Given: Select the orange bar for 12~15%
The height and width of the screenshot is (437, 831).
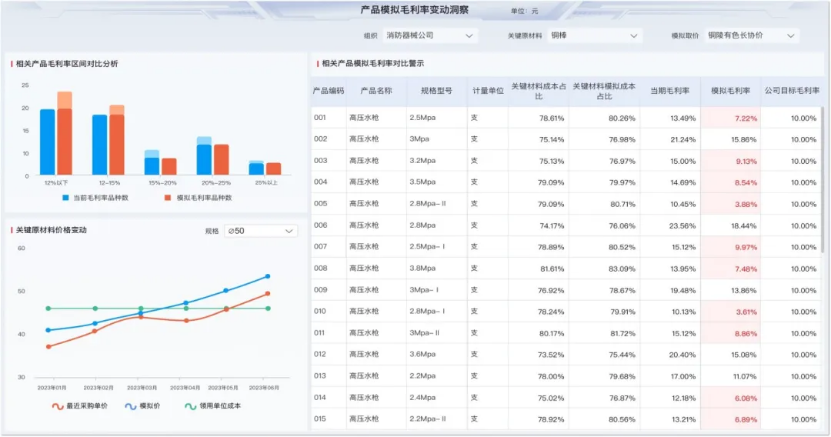Looking at the screenshot, I should pos(117,145).
